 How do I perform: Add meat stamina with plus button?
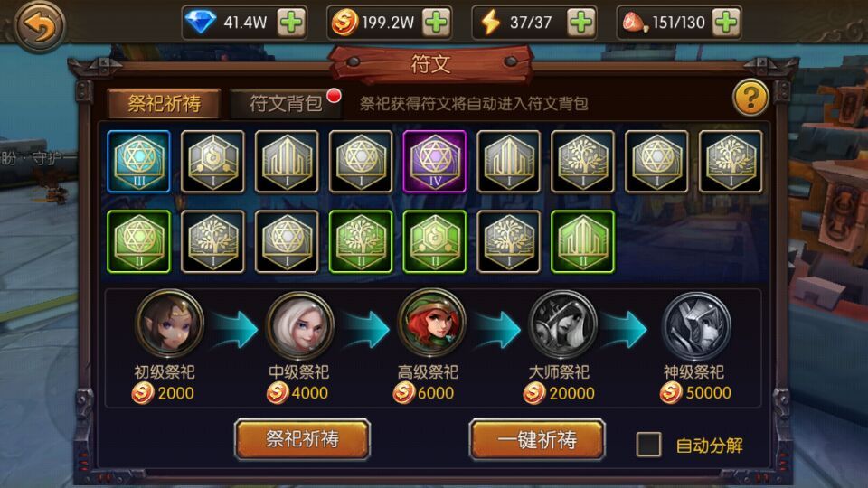tap(726, 23)
